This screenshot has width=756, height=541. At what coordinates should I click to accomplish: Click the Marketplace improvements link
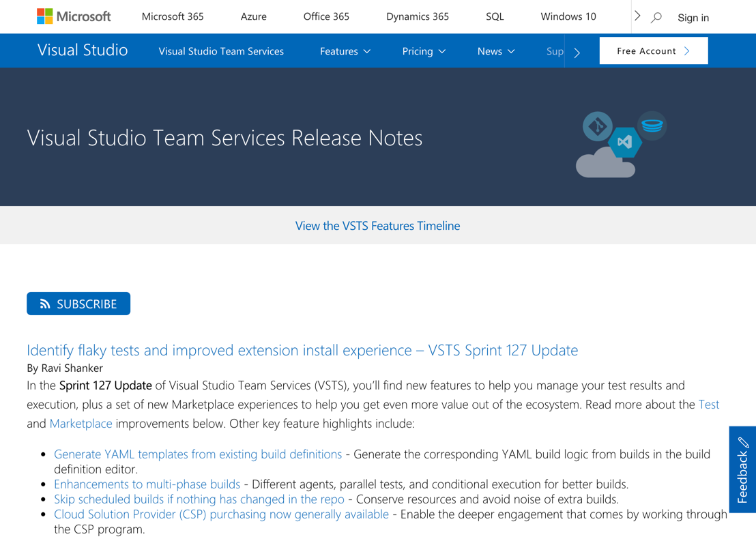pos(81,423)
